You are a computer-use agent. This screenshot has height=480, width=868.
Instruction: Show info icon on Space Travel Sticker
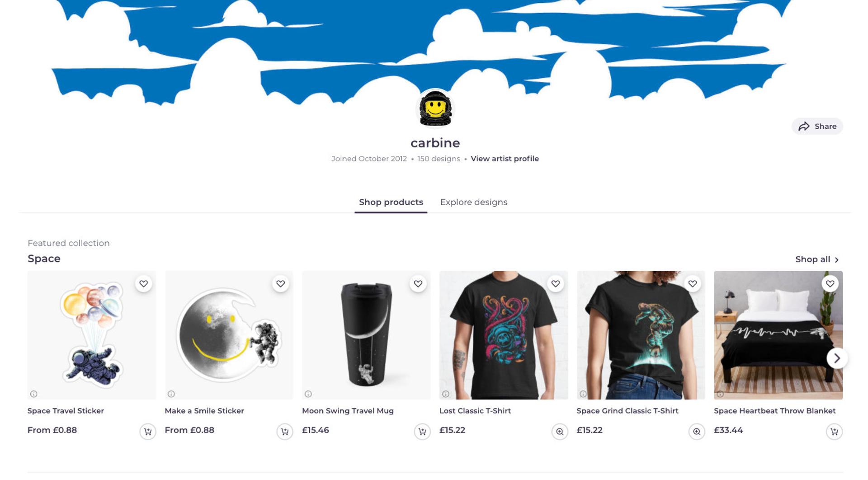point(34,394)
